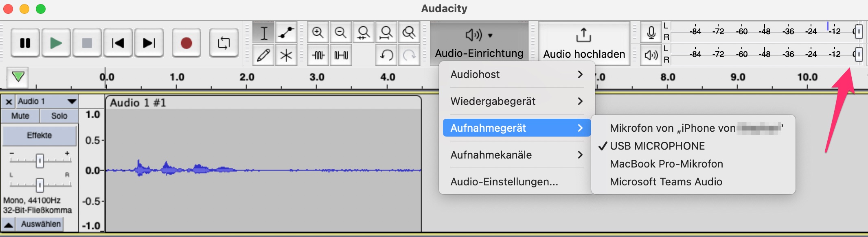Fit project to width zoom icon
This screenshot has height=237, width=868.
386,33
